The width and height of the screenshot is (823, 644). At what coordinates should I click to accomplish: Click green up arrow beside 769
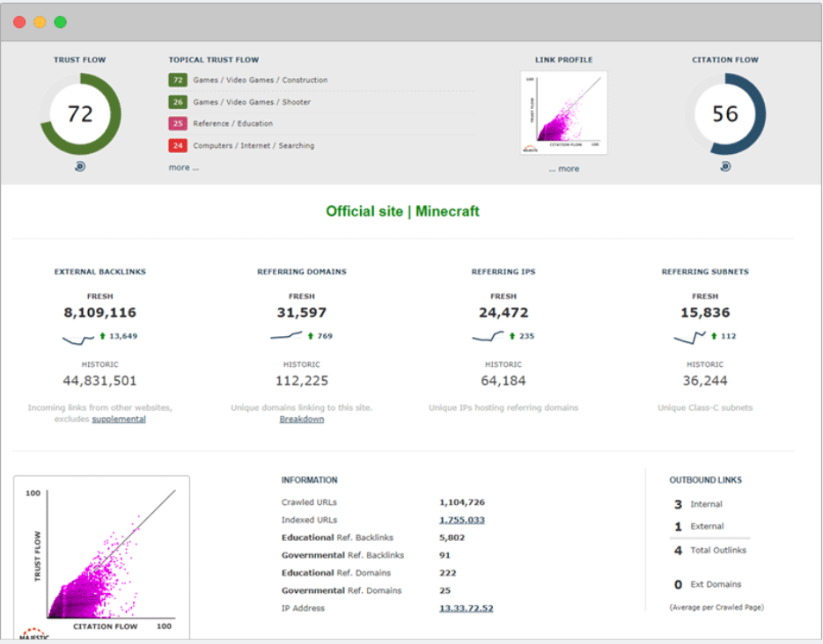310,336
